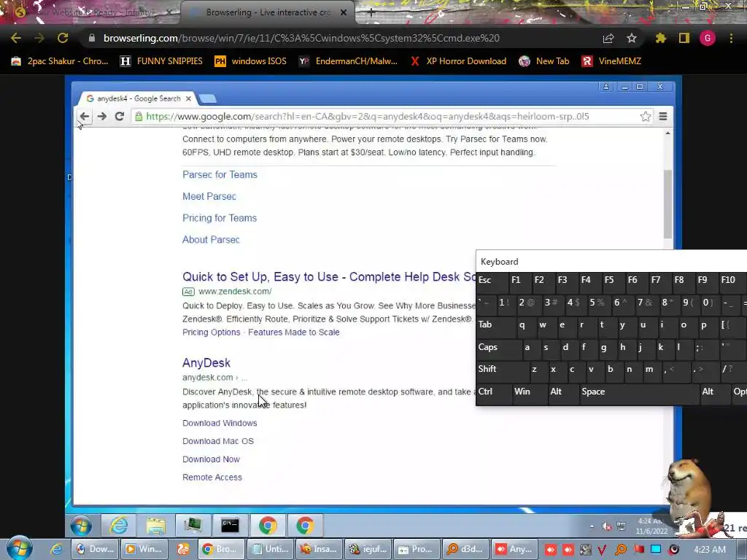Open the Pricing Options link
Viewport: 747px width, 560px height.
[211, 332]
